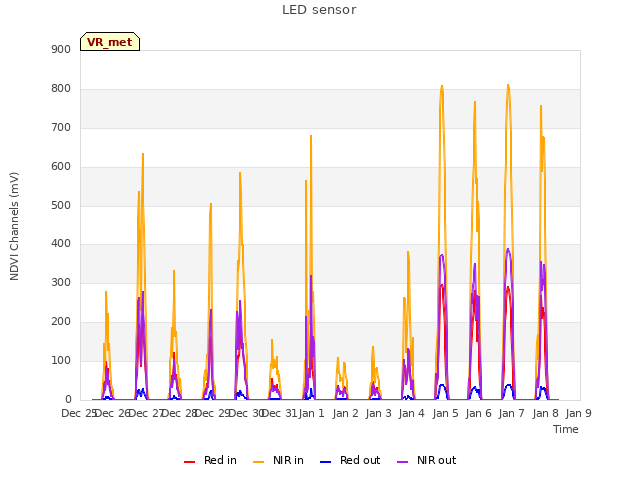Click the VR_met label badge
The image size is (640, 480).
click(x=110, y=42)
